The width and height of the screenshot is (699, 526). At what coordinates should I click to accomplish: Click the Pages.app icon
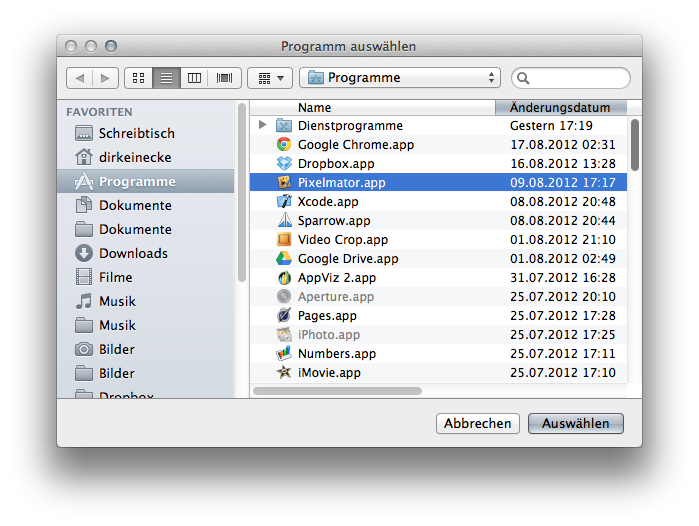[284, 316]
